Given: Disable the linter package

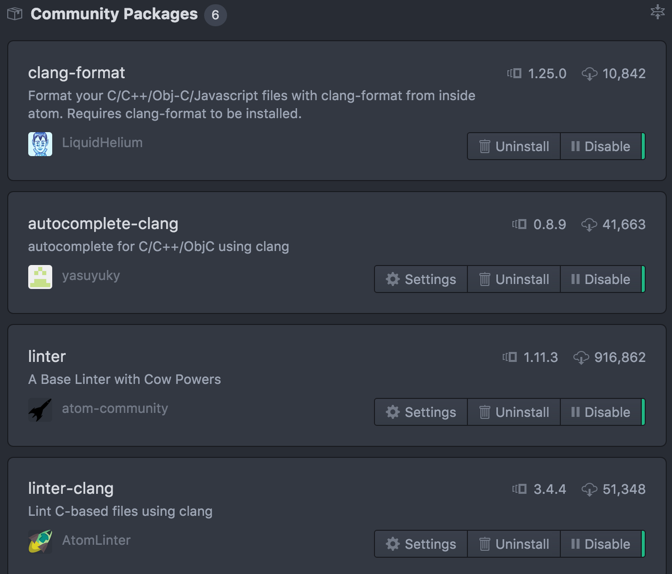Looking at the screenshot, I should coord(602,412).
